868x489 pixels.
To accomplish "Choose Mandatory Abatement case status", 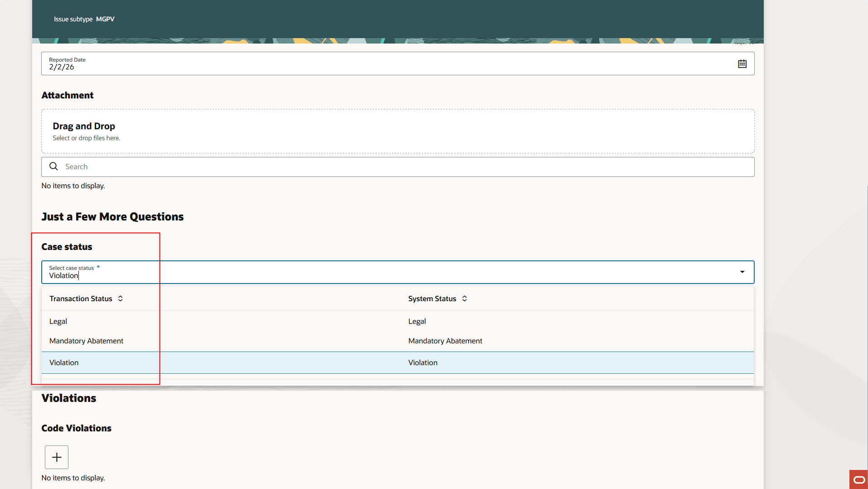I will coord(86,341).
